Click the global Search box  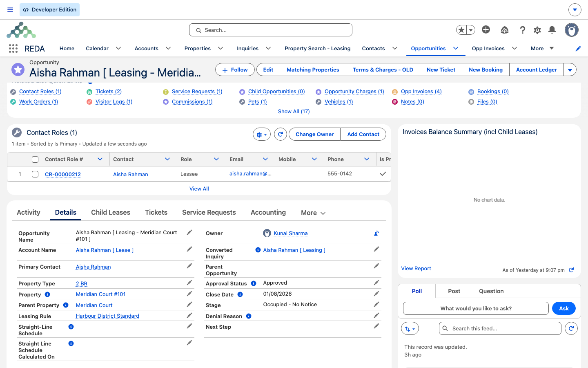[x=271, y=30]
